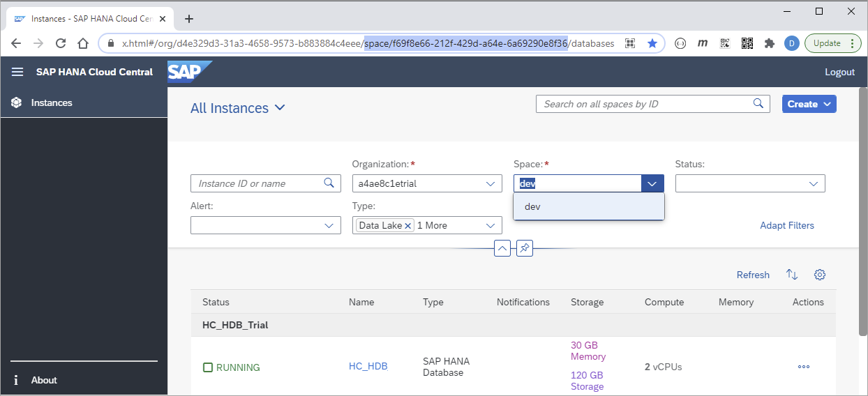Click the QR code extension icon
Image resolution: width=868 pixels, height=396 pixels.
(x=747, y=43)
